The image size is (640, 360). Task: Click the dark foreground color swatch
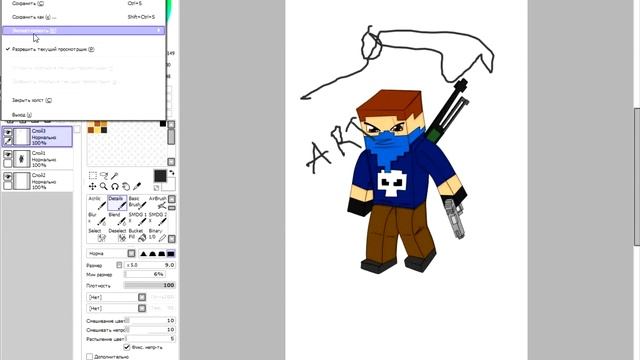click(x=160, y=176)
